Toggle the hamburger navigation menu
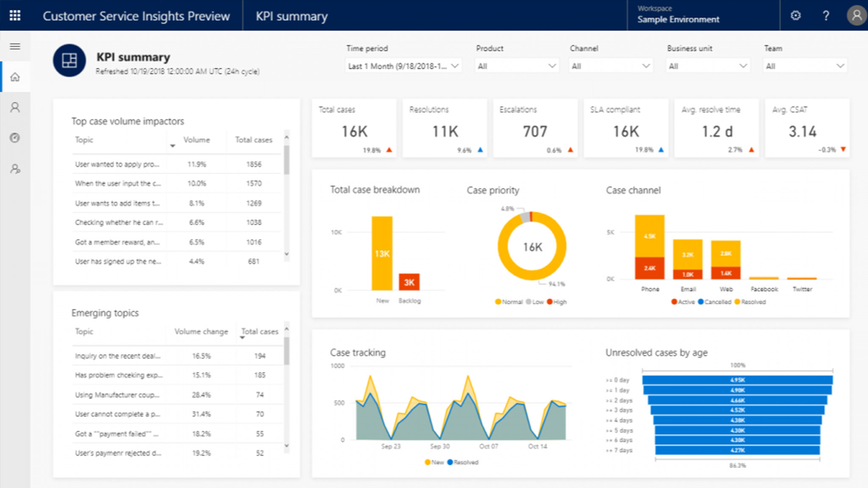The image size is (868, 488). pos(15,46)
